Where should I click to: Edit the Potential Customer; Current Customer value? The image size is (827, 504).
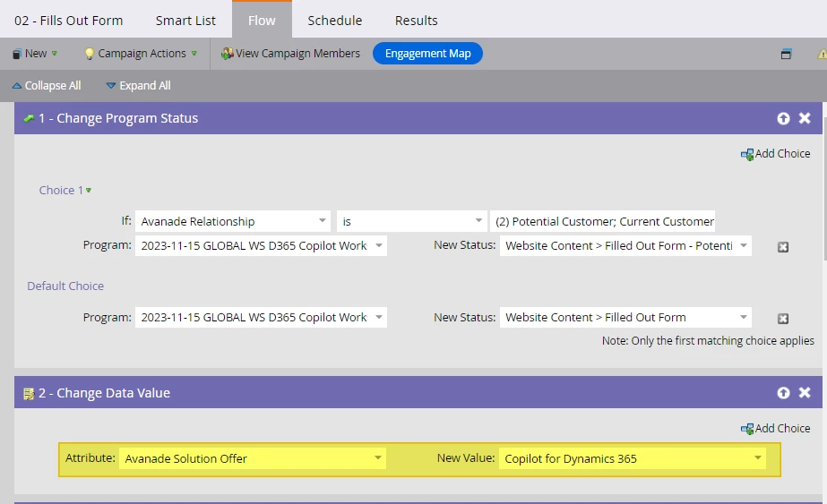pos(603,221)
